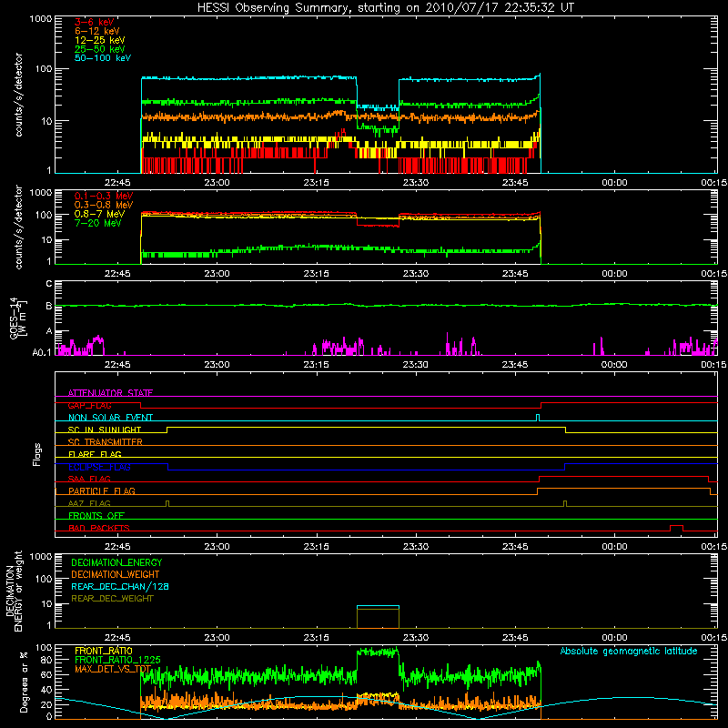Select the PARTICLE_FLAG label

102,490
